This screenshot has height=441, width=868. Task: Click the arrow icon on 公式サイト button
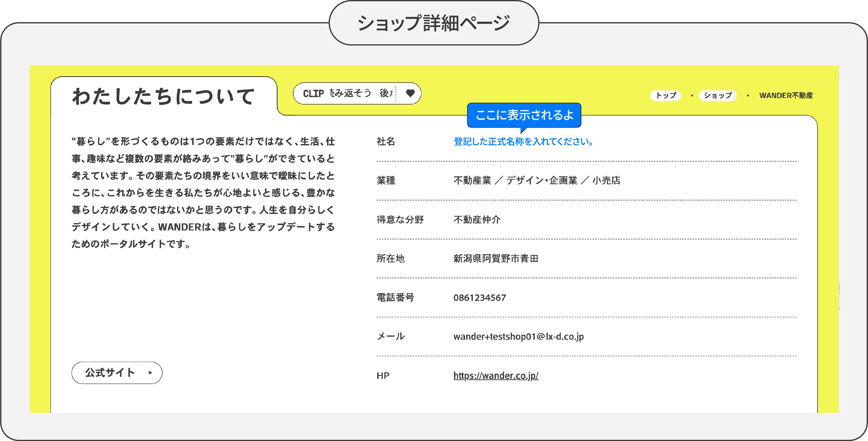pos(150,373)
